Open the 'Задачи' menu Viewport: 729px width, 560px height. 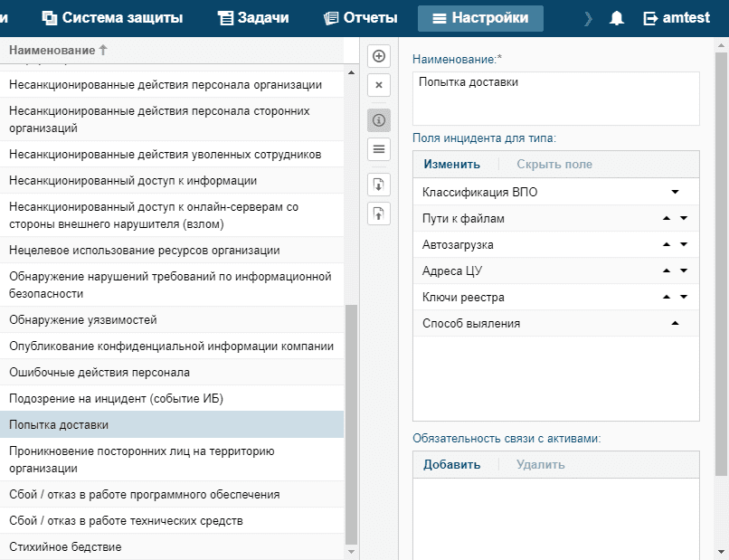click(x=253, y=18)
